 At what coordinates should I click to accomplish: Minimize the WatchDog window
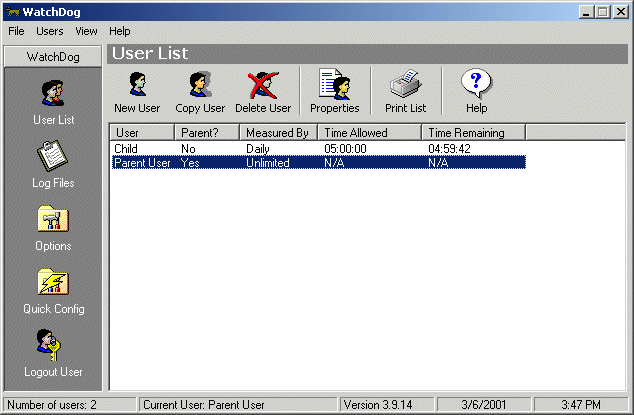[586, 12]
